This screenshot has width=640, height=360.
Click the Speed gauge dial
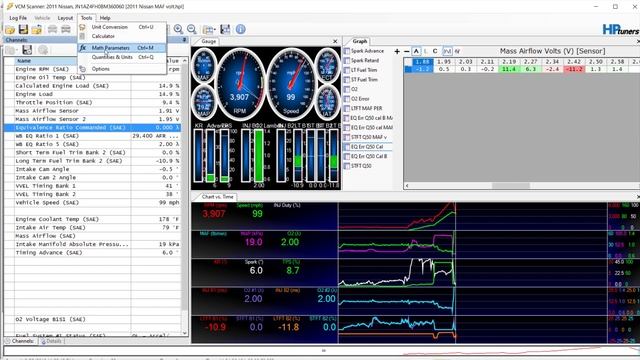tap(291, 84)
